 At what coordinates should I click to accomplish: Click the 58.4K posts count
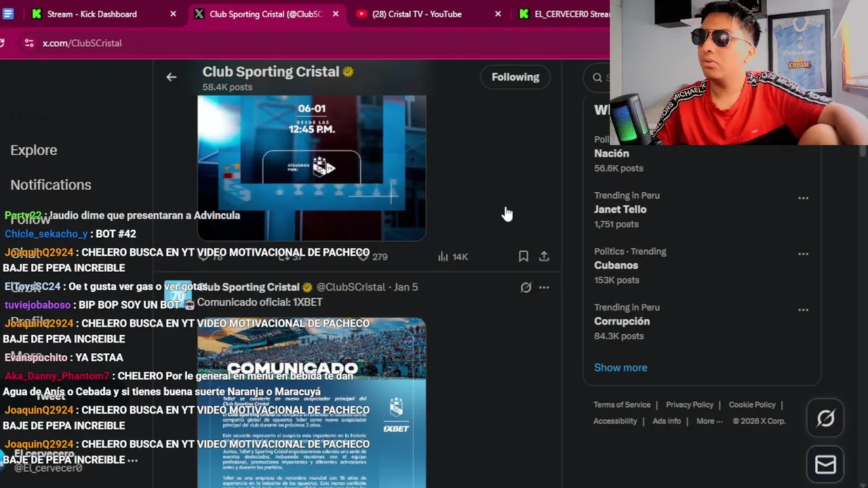pos(227,87)
